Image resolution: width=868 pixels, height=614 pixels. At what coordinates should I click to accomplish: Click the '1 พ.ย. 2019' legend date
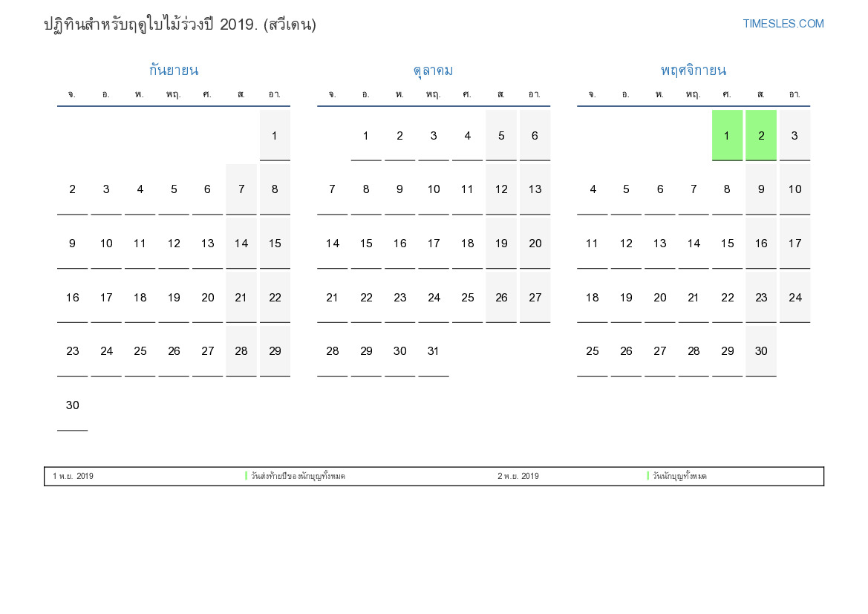pyautogui.click(x=73, y=476)
